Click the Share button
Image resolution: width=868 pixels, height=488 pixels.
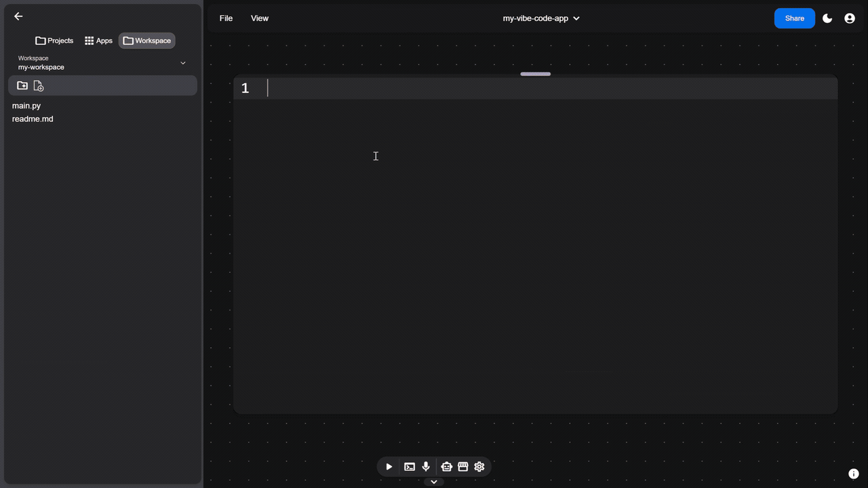point(794,18)
